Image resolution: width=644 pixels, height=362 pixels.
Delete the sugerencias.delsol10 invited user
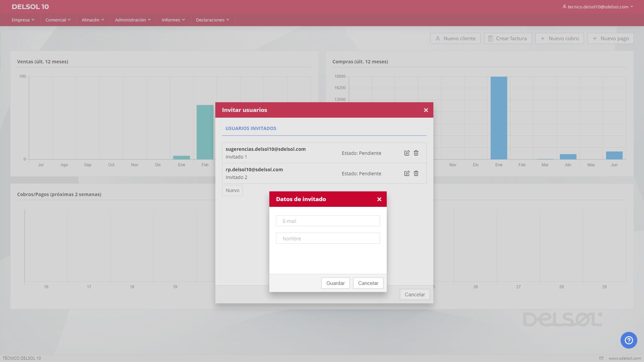tap(416, 153)
